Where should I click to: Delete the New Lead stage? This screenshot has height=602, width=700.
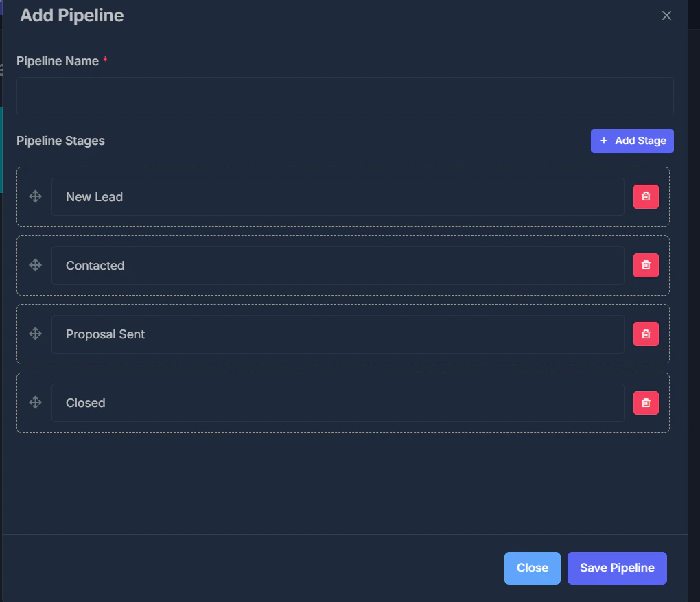pos(645,196)
